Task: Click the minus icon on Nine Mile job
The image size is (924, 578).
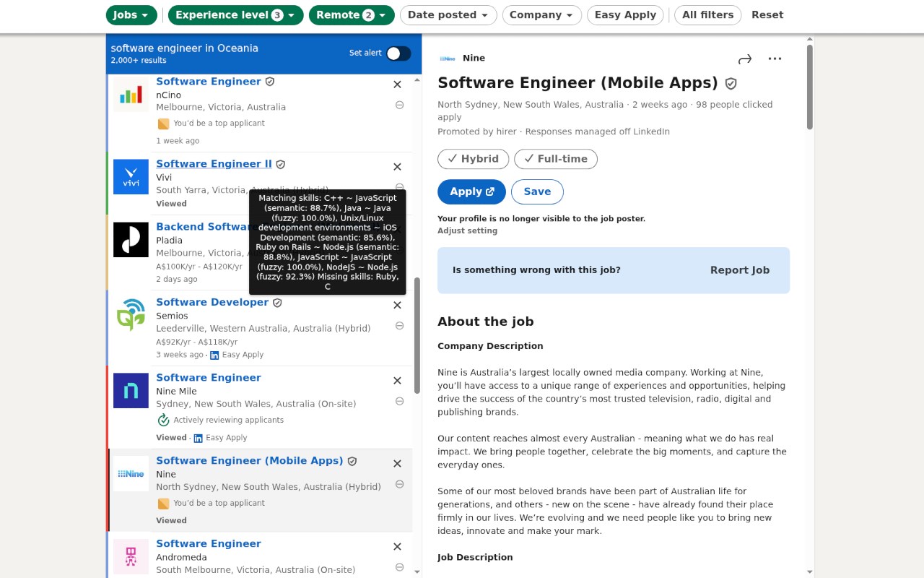Action: tap(399, 402)
